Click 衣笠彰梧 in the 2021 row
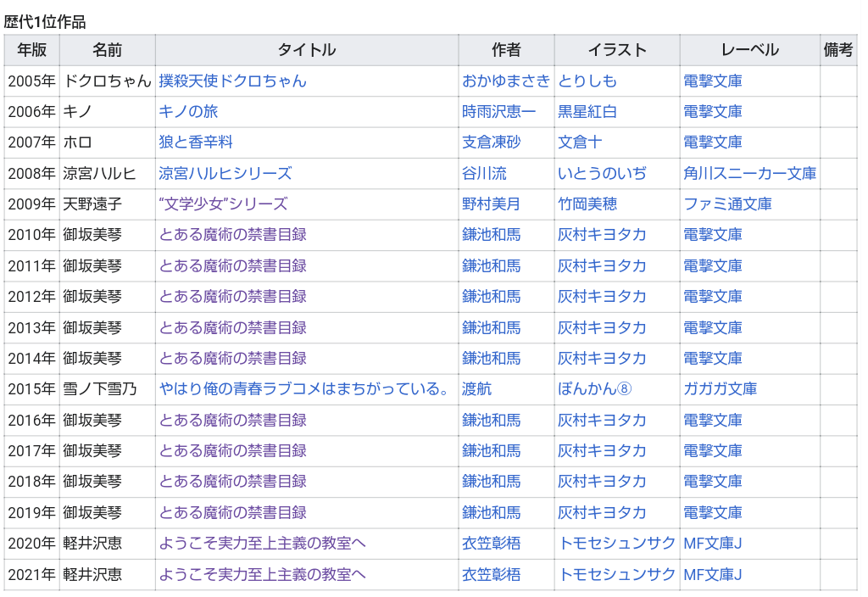The height and width of the screenshot is (597, 868). tap(492, 575)
